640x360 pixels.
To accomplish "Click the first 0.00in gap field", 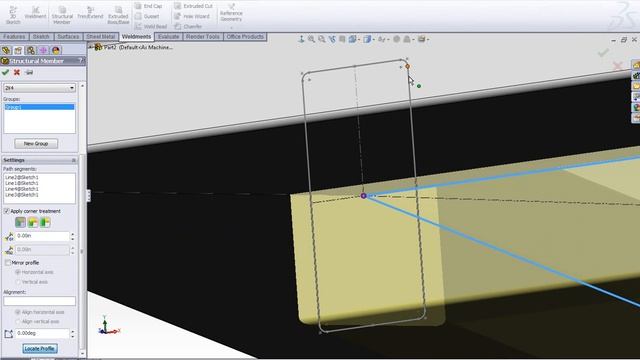I will point(42,236).
